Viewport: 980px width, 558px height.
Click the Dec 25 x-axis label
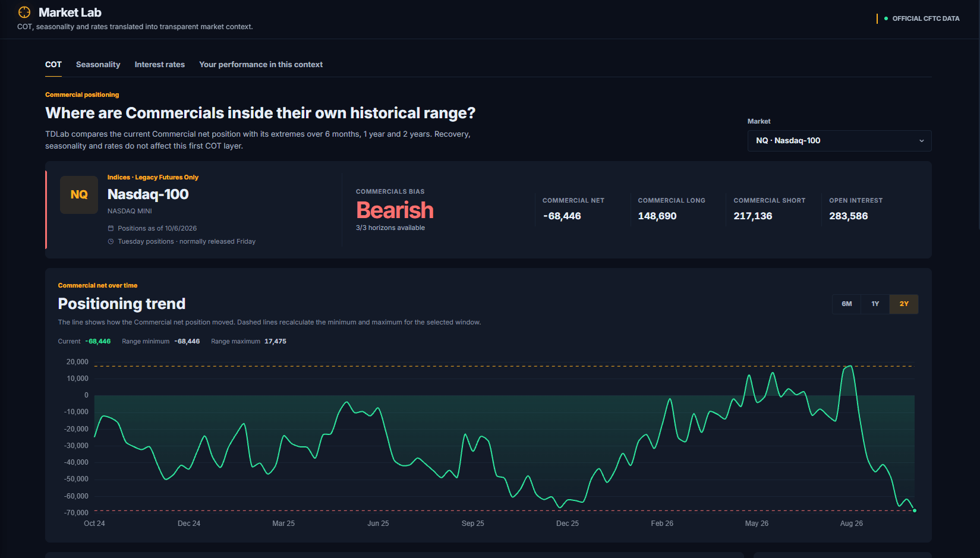pos(568,524)
